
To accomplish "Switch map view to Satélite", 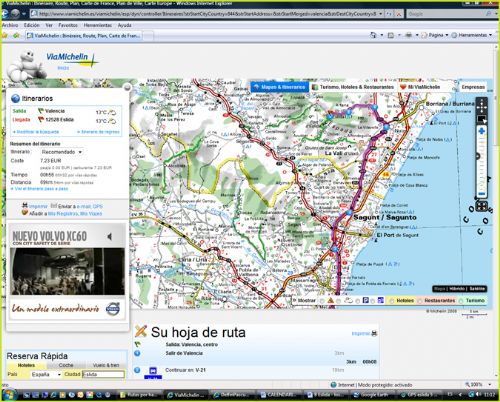I will (477, 289).
